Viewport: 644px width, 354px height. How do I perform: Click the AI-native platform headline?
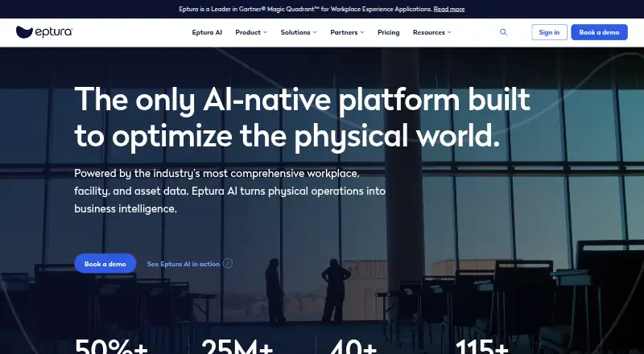point(303,117)
